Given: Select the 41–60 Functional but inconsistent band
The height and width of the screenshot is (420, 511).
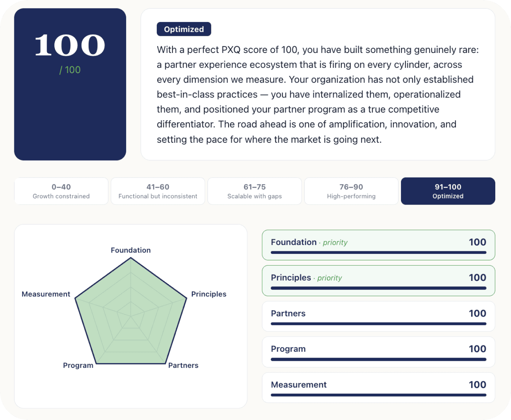Looking at the screenshot, I should tap(158, 191).
